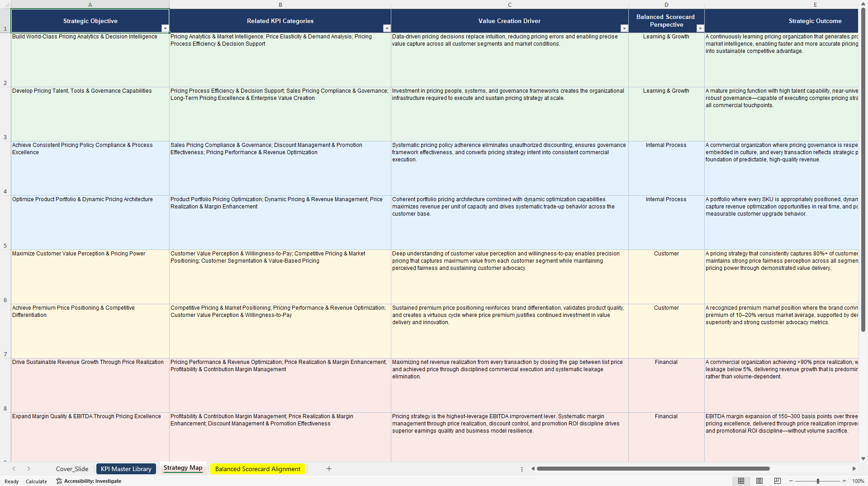Select 'Expand Margin Quality & EBITDA' cell

coord(90,437)
